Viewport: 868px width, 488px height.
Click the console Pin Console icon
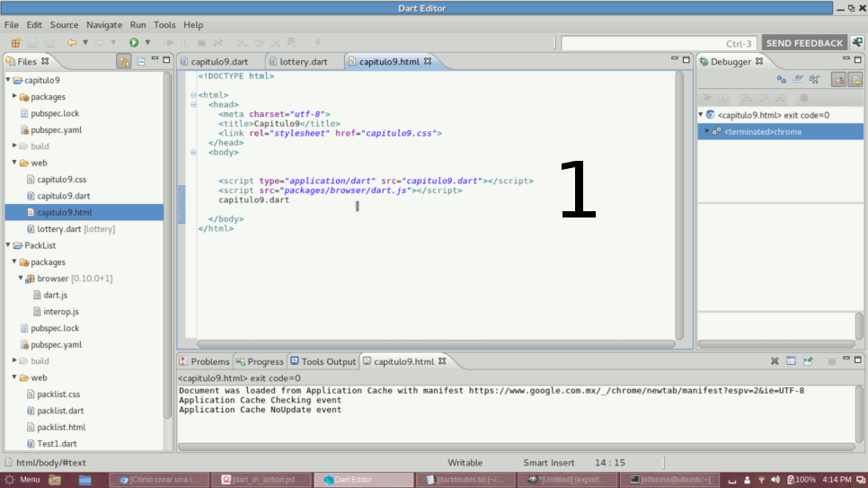808,361
